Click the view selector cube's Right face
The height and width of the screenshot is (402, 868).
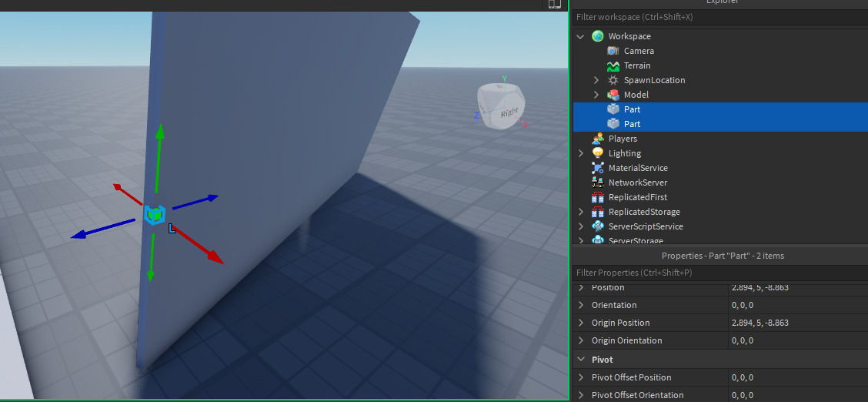pos(509,113)
